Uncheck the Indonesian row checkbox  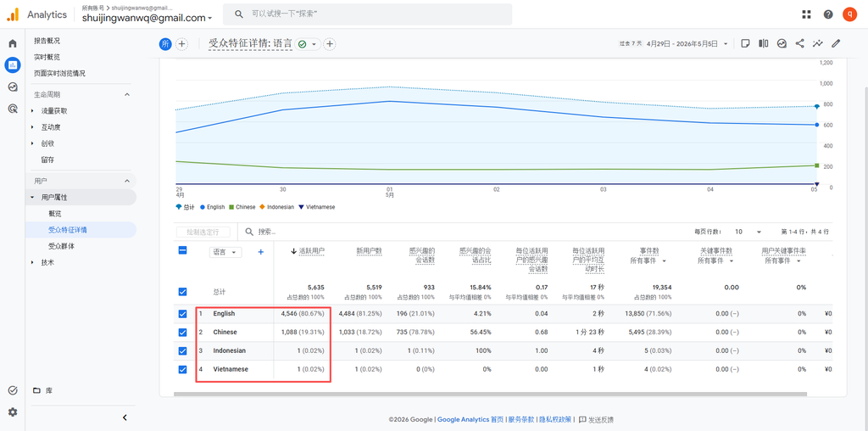[x=183, y=350]
